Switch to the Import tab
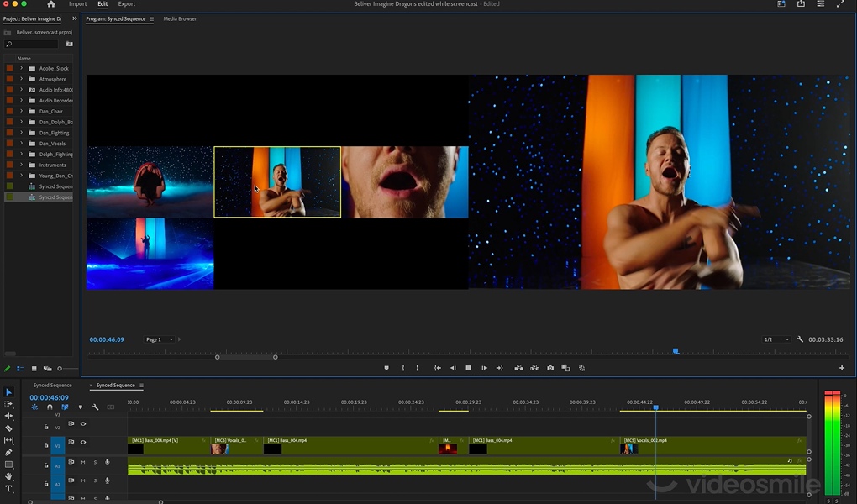Image resolution: width=857 pixels, height=504 pixels. tap(77, 4)
